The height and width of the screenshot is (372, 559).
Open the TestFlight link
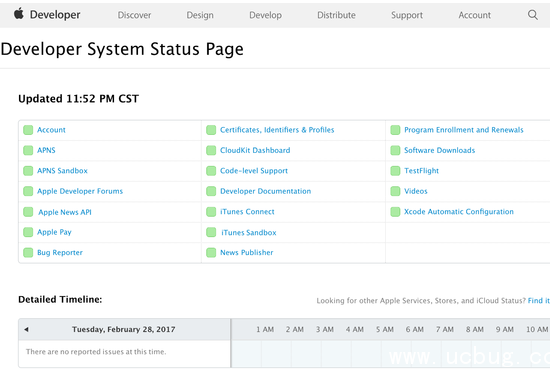pos(421,171)
